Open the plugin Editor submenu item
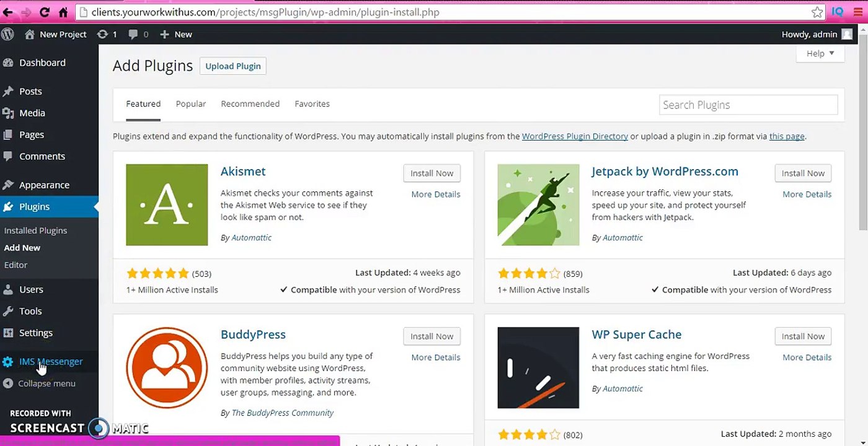868x446 pixels. [x=16, y=265]
